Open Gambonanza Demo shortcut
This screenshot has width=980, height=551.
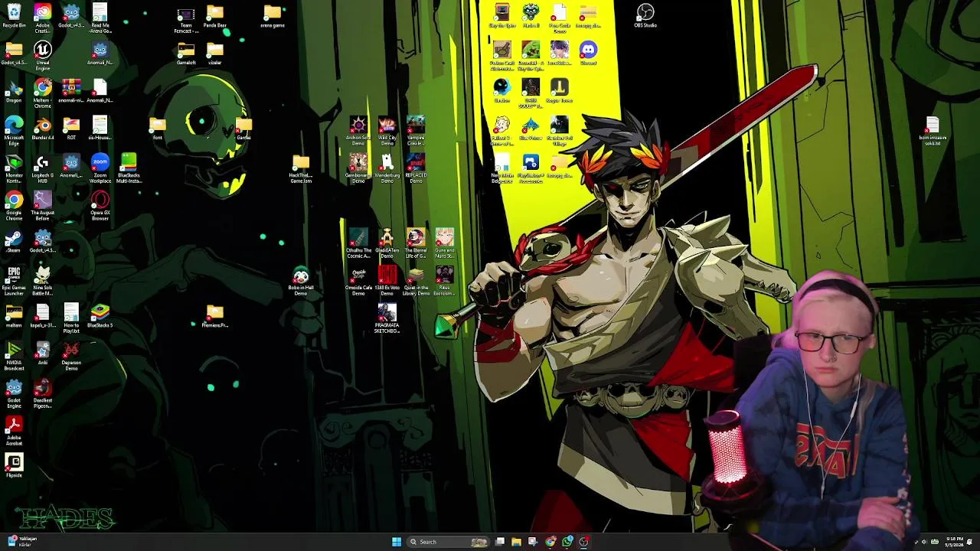click(358, 168)
